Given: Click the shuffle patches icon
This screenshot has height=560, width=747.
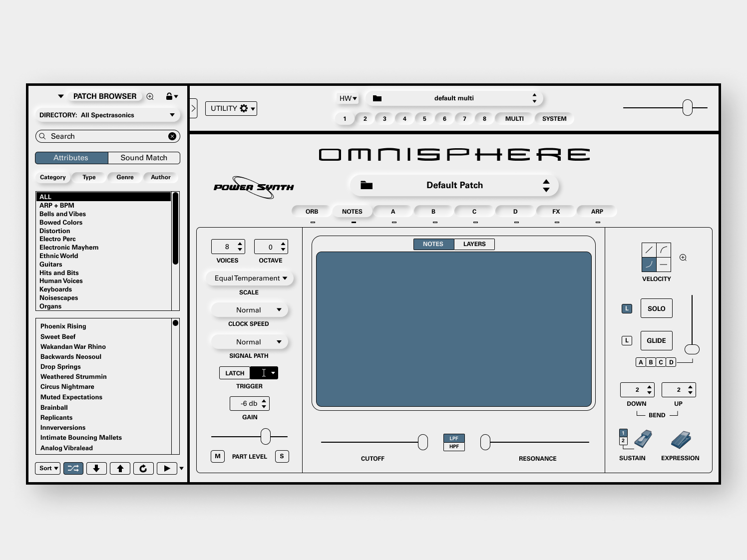Looking at the screenshot, I should [x=73, y=468].
